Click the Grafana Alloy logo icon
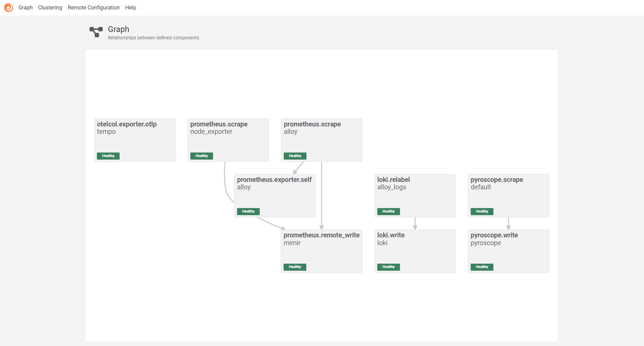The width and height of the screenshot is (644, 346). 9,7
